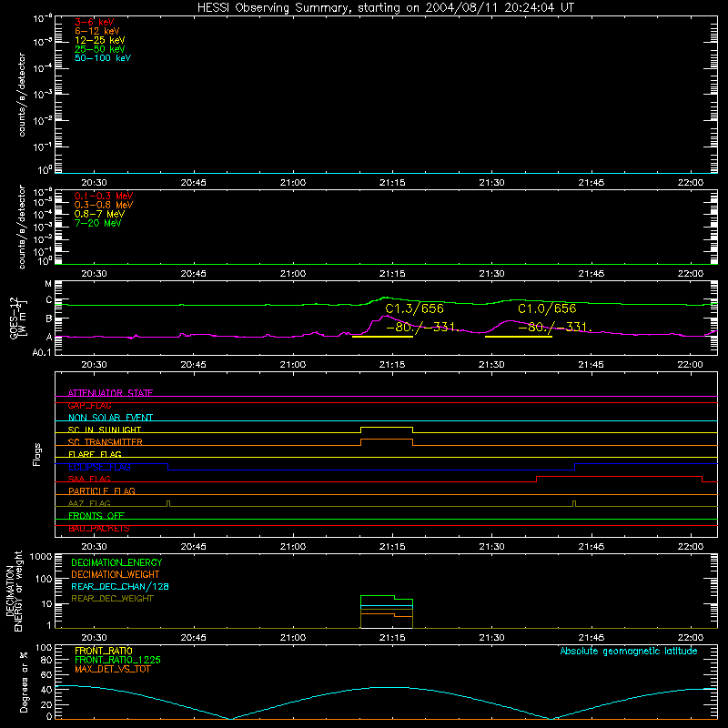
Task: Click the 'Degrees or %' axis title
Action: [x=24, y=682]
